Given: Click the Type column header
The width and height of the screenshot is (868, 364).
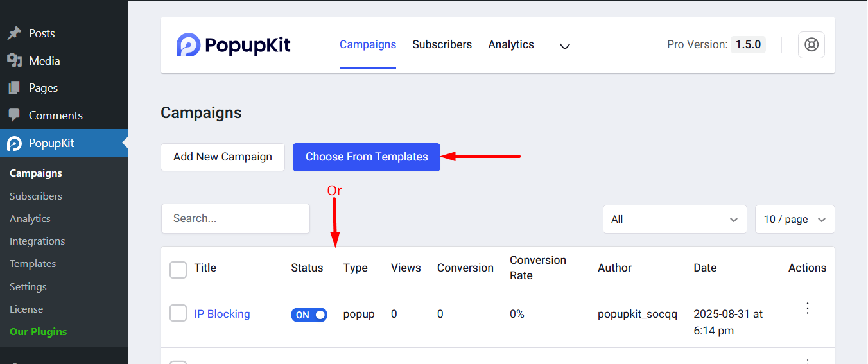Looking at the screenshot, I should click(356, 268).
